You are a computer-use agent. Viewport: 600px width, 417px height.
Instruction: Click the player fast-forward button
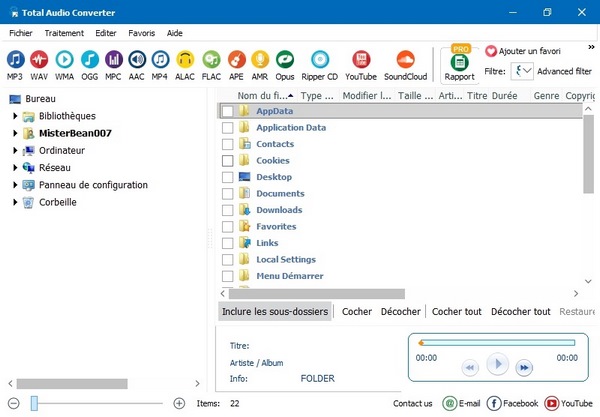[524, 368]
